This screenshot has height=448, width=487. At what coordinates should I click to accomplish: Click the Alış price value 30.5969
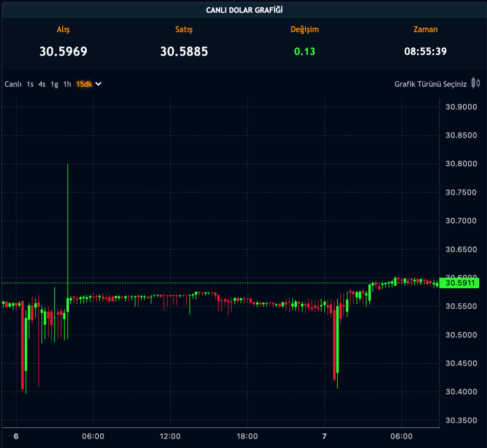coord(63,52)
